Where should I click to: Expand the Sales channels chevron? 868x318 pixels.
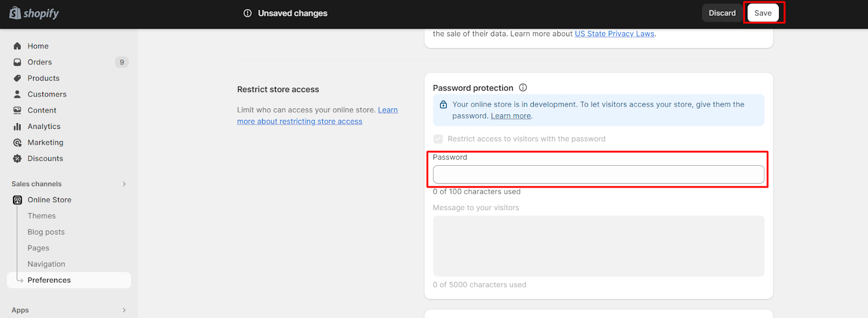(x=124, y=184)
